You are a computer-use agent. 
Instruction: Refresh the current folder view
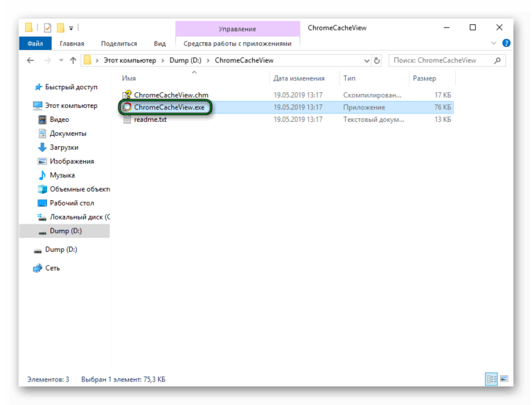(x=377, y=60)
